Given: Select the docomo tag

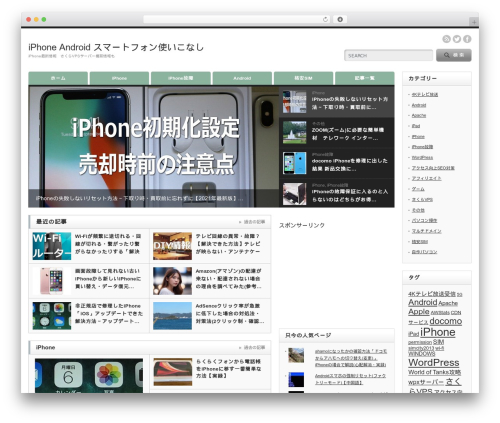Looking at the screenshot, I should (446, 321).
